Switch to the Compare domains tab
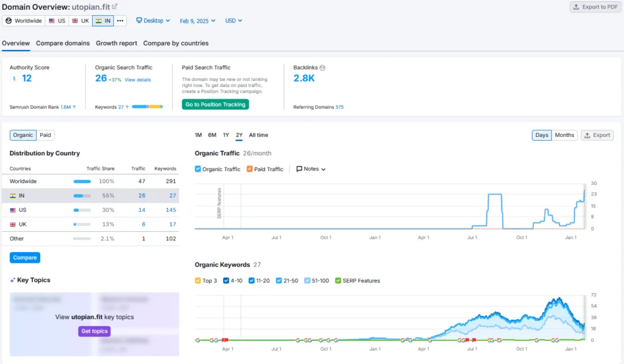The image size is (624, 364). coord(63,43)
